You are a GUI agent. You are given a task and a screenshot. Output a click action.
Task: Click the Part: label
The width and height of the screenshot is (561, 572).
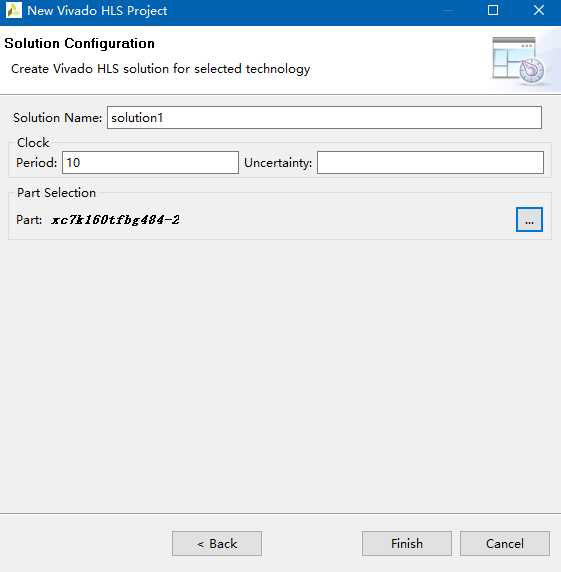pos(29,220)
